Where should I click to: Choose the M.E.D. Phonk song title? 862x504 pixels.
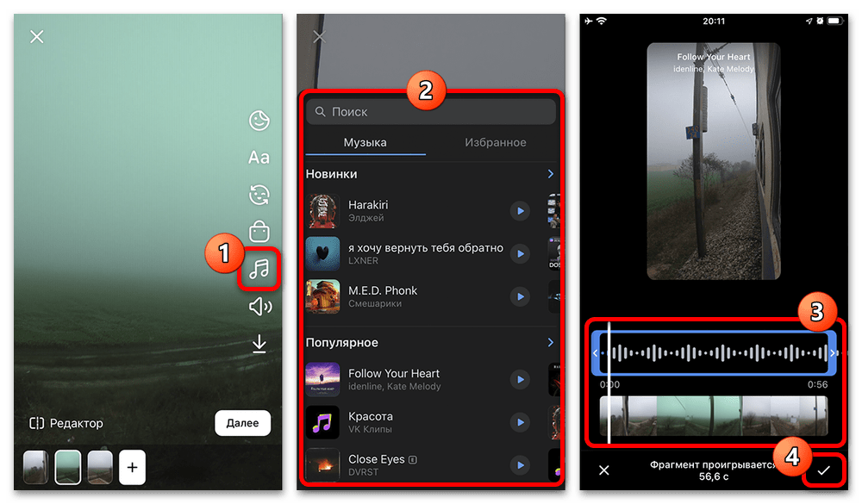tap(383, 290)
